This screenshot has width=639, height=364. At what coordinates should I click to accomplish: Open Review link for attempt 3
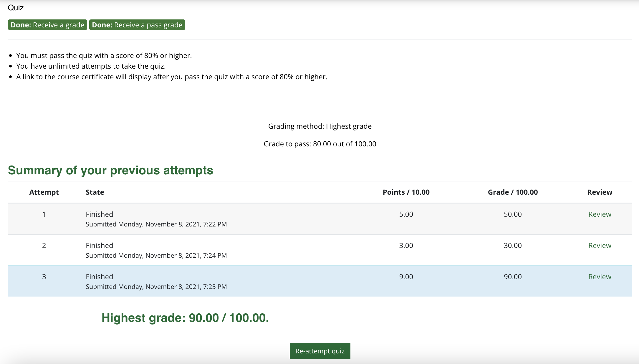pos(600,277)
